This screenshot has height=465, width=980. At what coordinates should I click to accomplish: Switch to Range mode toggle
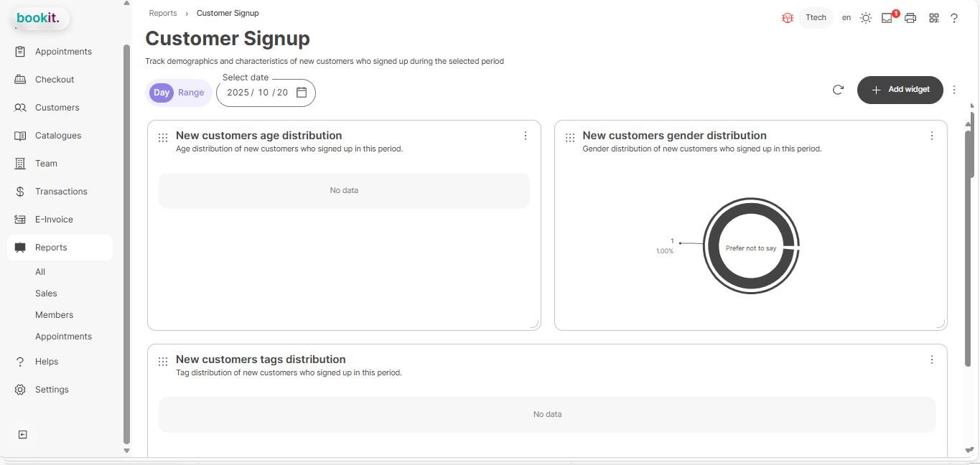(x=191, y=93)
